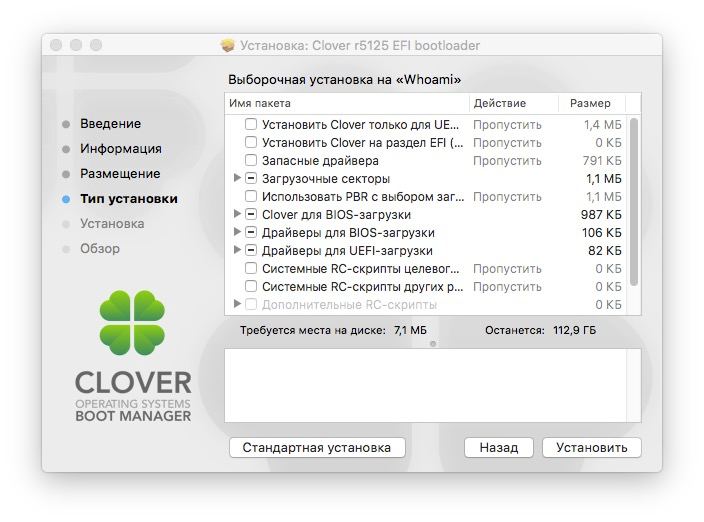The width and height of the screenshot is (704, 522).
Task: Click 'Пропустить' action for 'Запасные драйвера'
Action: pos(507,161)
